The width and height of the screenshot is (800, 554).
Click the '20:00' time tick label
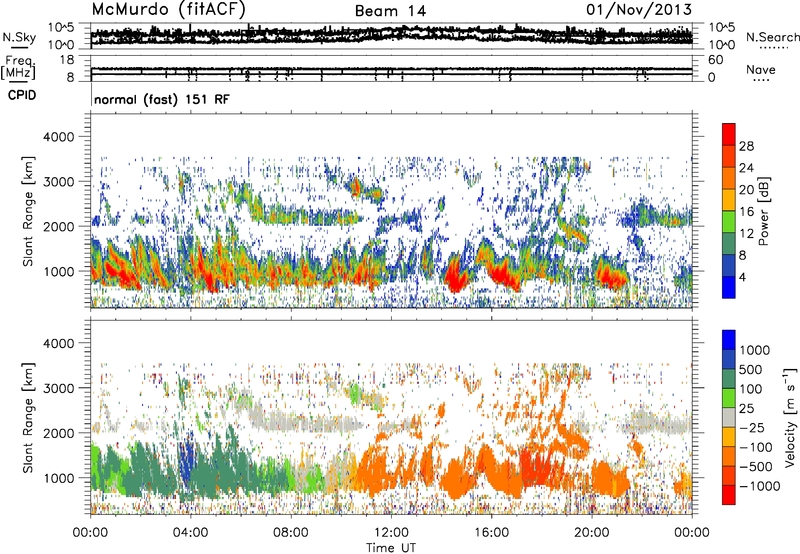(591, 533)
